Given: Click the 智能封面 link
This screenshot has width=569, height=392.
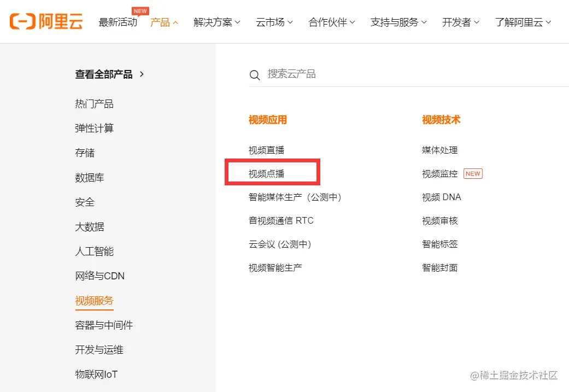Looking at the screenshot, I should [x=440, y=268].
